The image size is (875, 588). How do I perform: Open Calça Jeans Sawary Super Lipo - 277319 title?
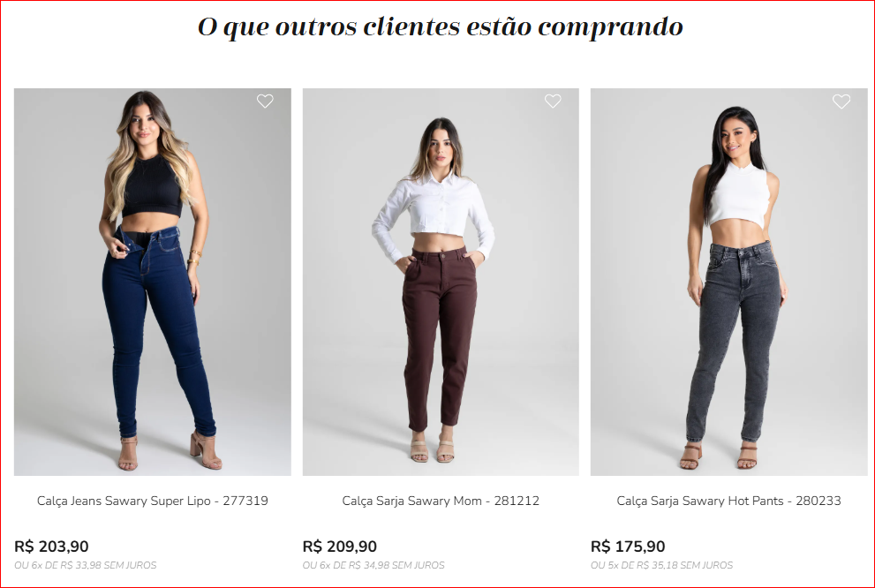coord(153,501)
